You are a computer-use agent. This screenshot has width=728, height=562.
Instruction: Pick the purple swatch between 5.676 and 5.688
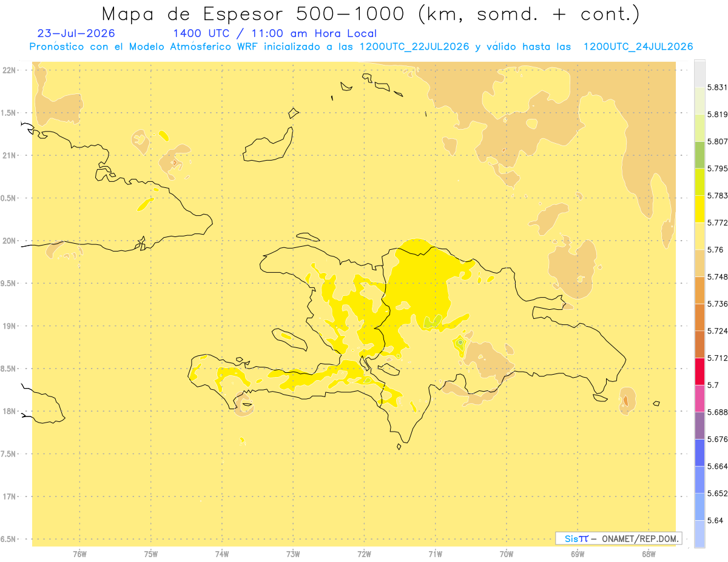(x=699, y=426)
